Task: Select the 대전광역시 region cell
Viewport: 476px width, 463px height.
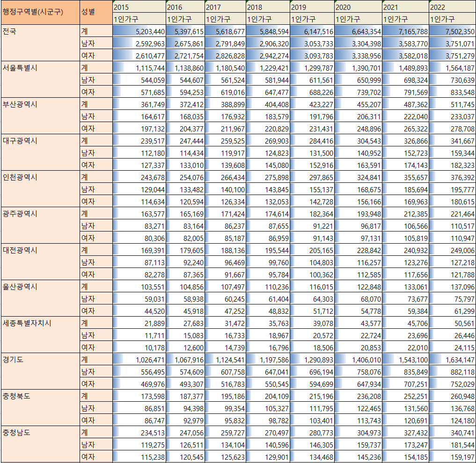Action: coord(40,261)
